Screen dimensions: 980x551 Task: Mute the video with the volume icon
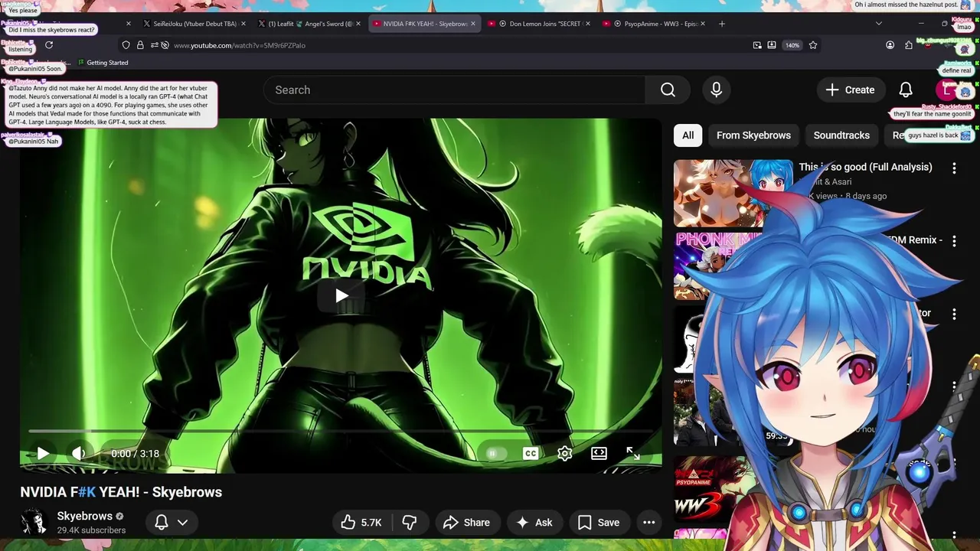[x=78, y=454]
